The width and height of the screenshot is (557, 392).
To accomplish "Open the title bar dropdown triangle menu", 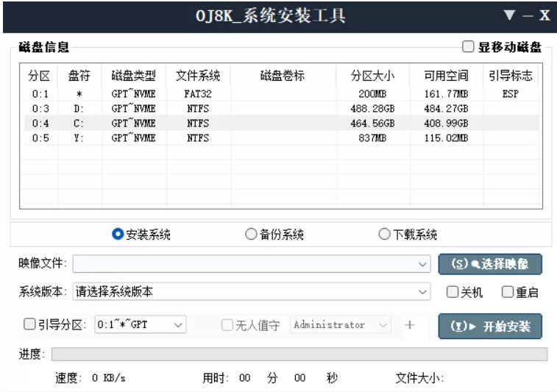I will click(x=509, y=15).
